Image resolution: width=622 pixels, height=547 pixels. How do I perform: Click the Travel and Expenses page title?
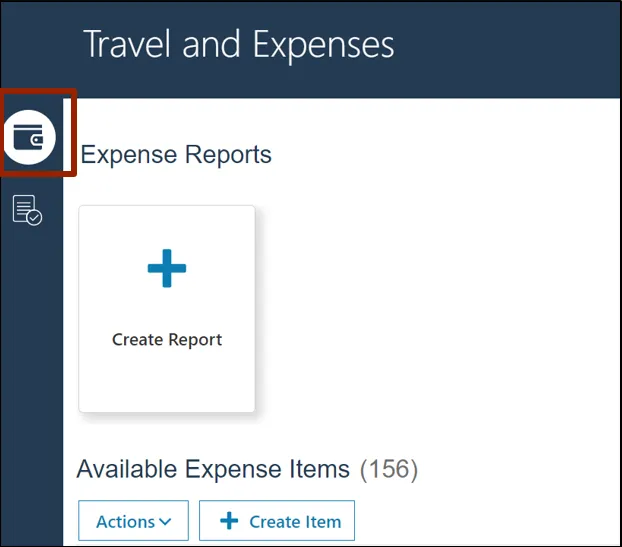[x=238, y=45]
